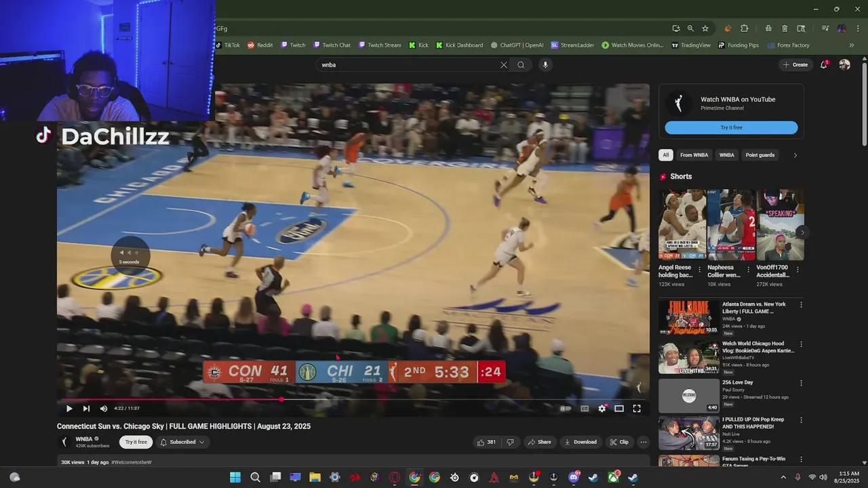868x488 pixels.
Task: Open options for Atlanta Dream vs. New York Liberty
Action: 801,305
